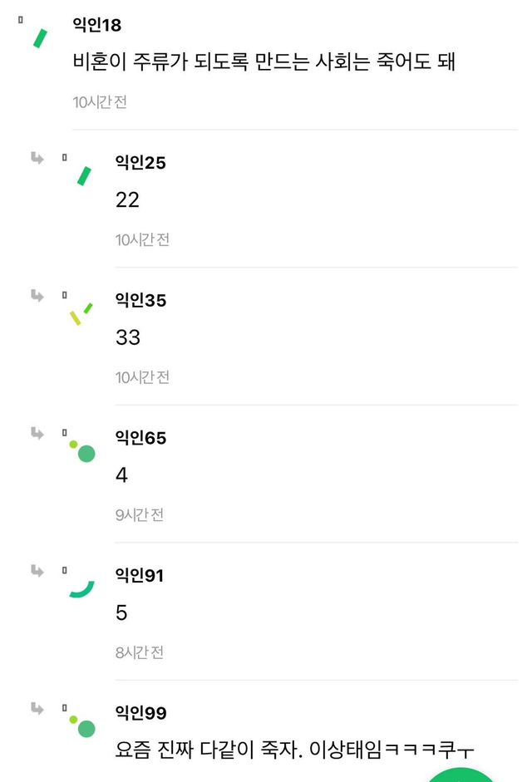The height and width of the screenshot is (782, 532).
Task: Click the 익인91 username
Action: (140, 575)
